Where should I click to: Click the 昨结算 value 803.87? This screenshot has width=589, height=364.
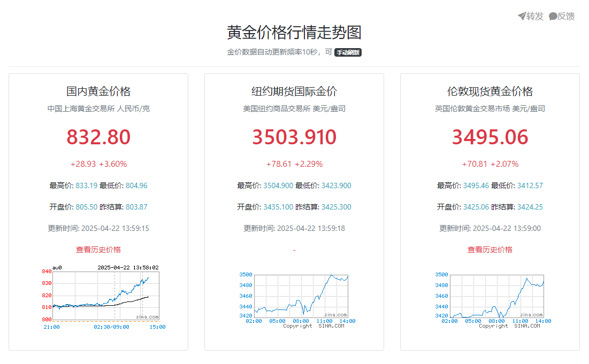coord(136,207)
